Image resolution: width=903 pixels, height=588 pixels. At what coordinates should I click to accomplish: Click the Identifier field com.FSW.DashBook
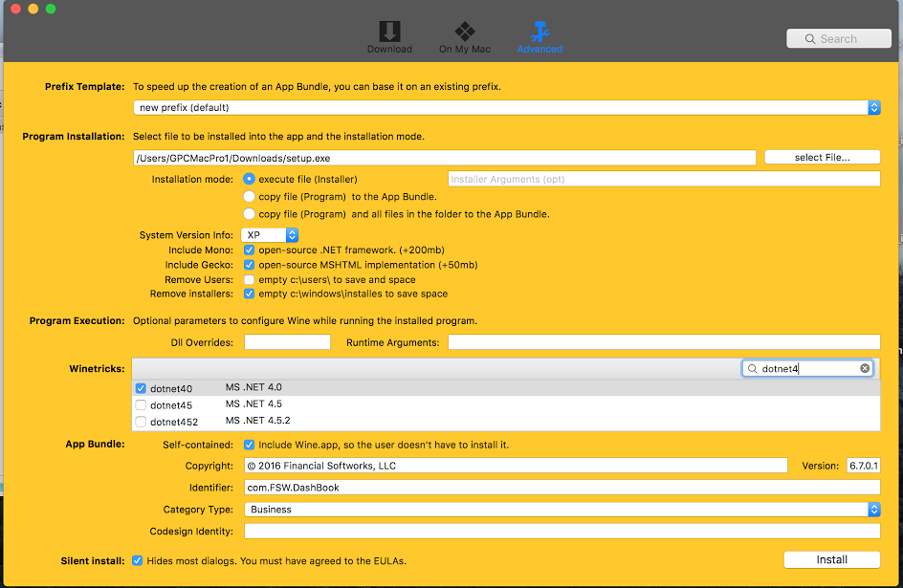point(562,488)
